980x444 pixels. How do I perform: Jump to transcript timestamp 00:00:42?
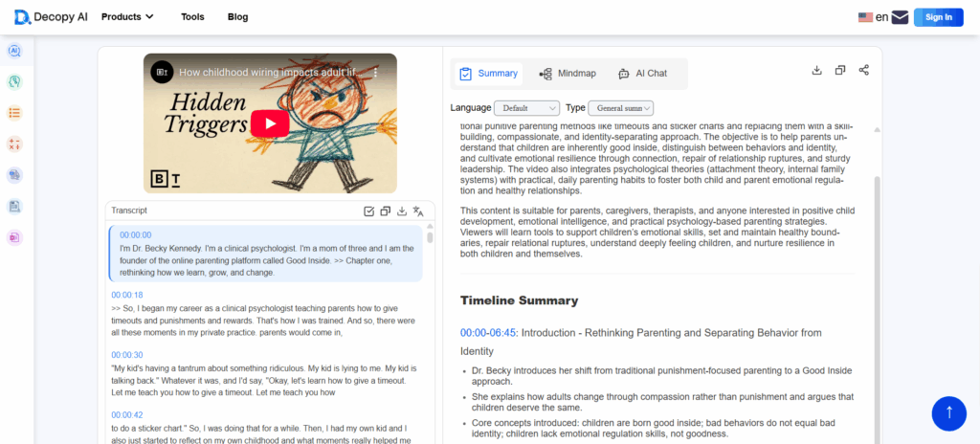(x=127, y=414)
